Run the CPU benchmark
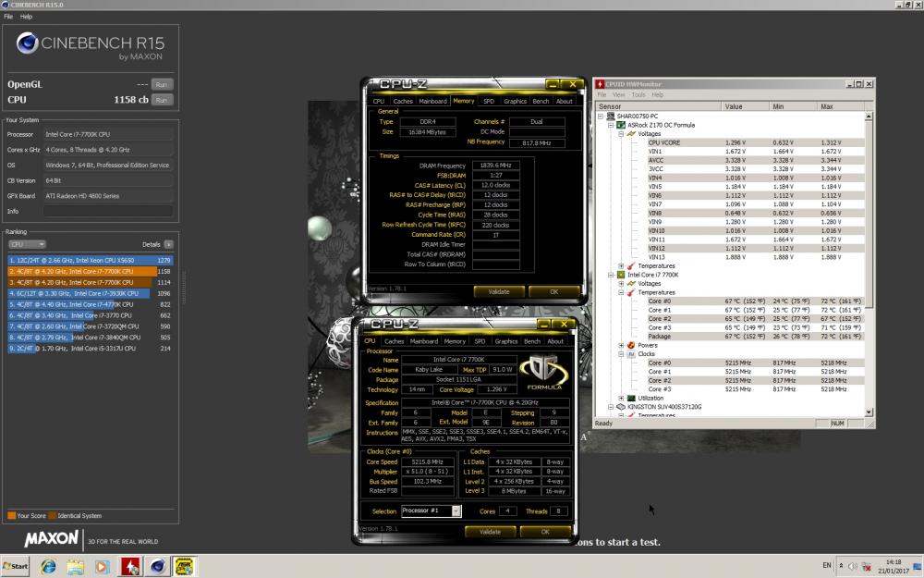The height and width of the screenshot is (578, 924). coord(162,100)
